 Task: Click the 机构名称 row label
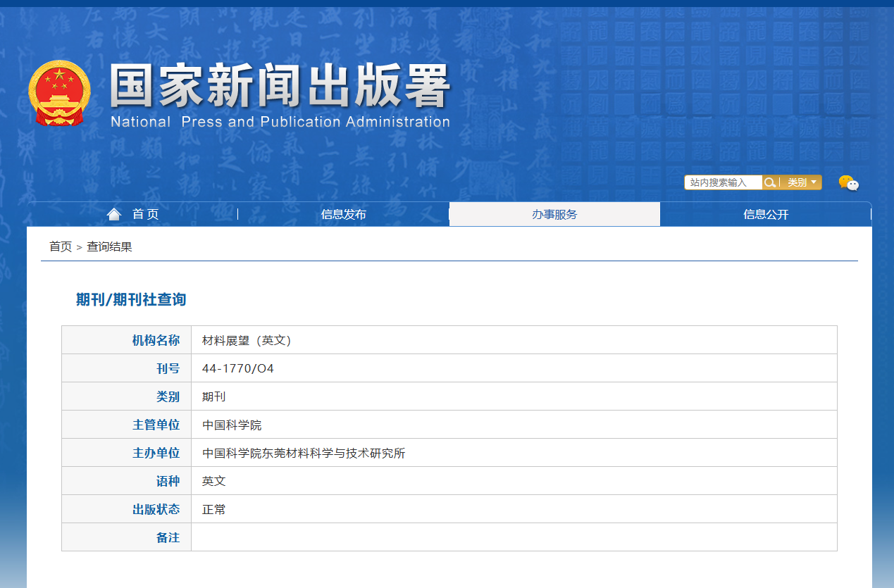[x=156, y=340]
